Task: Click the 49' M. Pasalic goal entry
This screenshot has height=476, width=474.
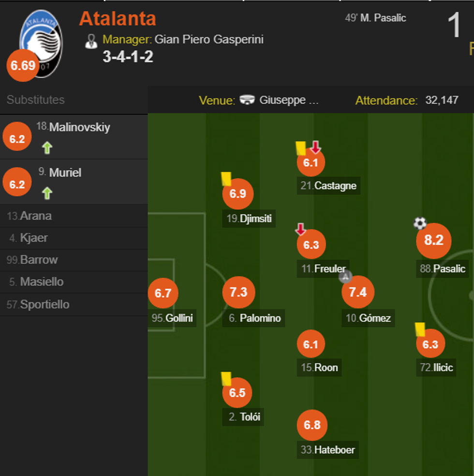Action: point(375,18)
